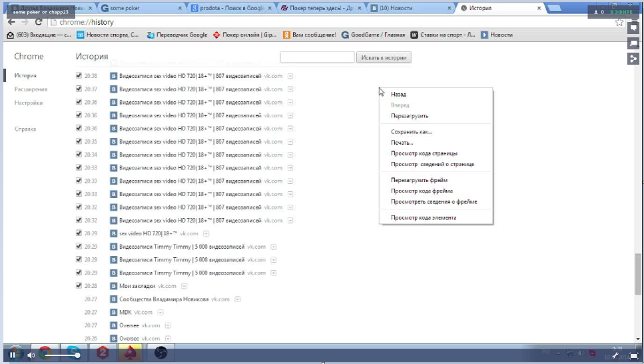Open the dropdown for Сообщества Владимира Новикова

pyautogui.click(x=237, y=299)
